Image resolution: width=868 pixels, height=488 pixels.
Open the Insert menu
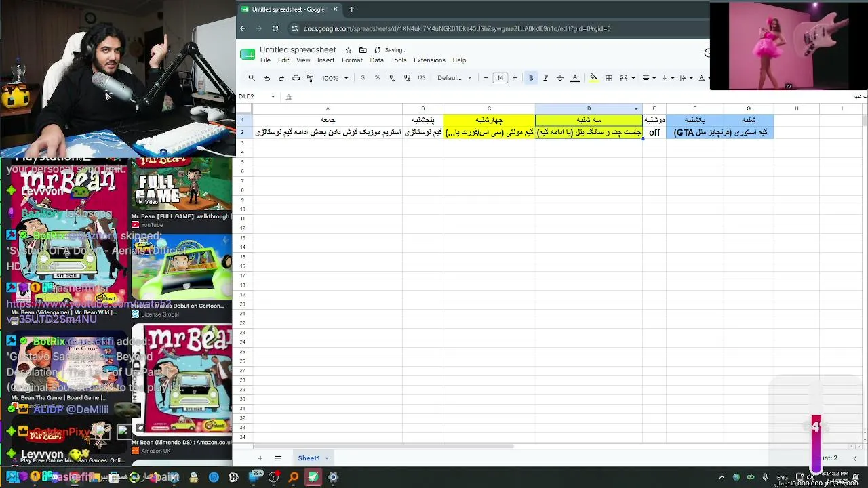point(325,60)
